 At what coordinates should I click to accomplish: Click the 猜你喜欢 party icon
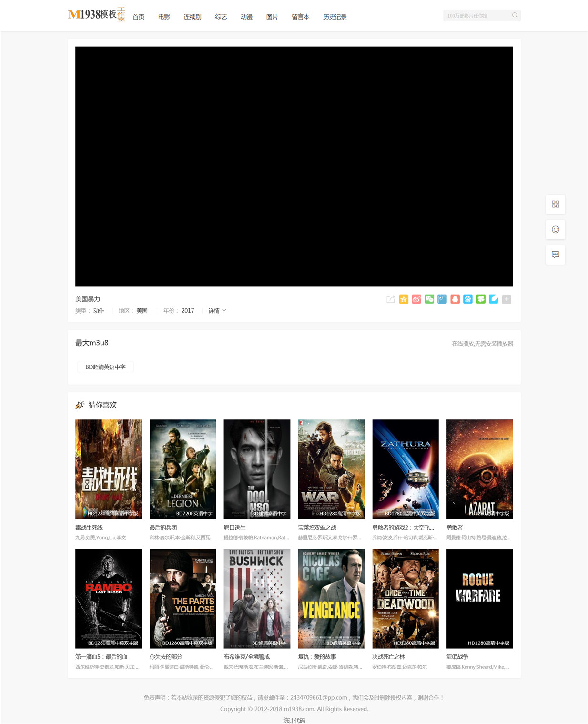coord(80,405)
